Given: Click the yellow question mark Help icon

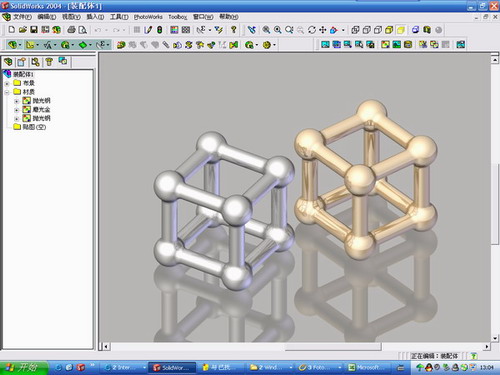Looking at the screenshot, I should click(x=234, y=30).
